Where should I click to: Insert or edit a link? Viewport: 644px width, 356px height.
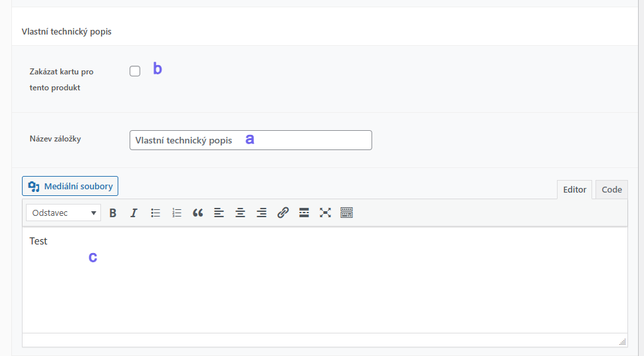[282, 213]
